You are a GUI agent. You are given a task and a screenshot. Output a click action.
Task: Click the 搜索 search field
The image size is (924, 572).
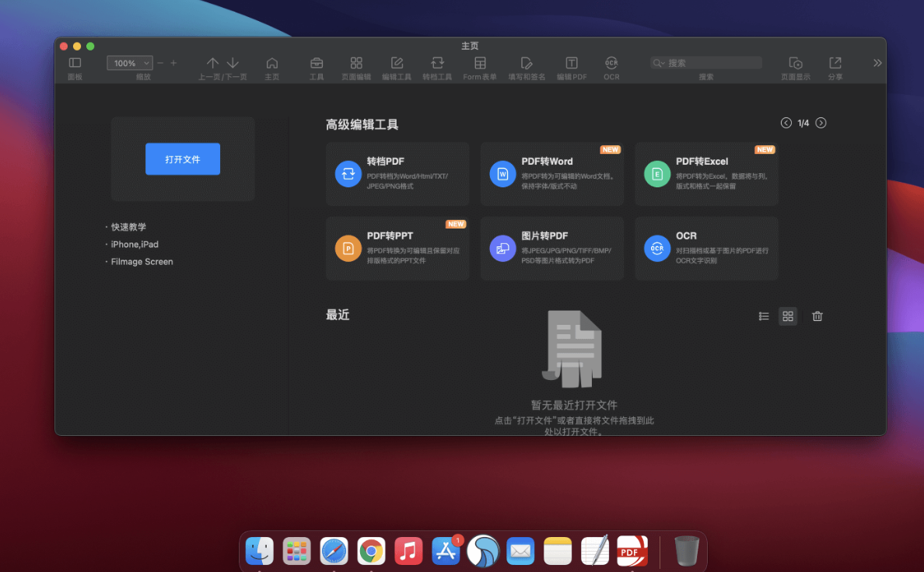click(706, 63)
